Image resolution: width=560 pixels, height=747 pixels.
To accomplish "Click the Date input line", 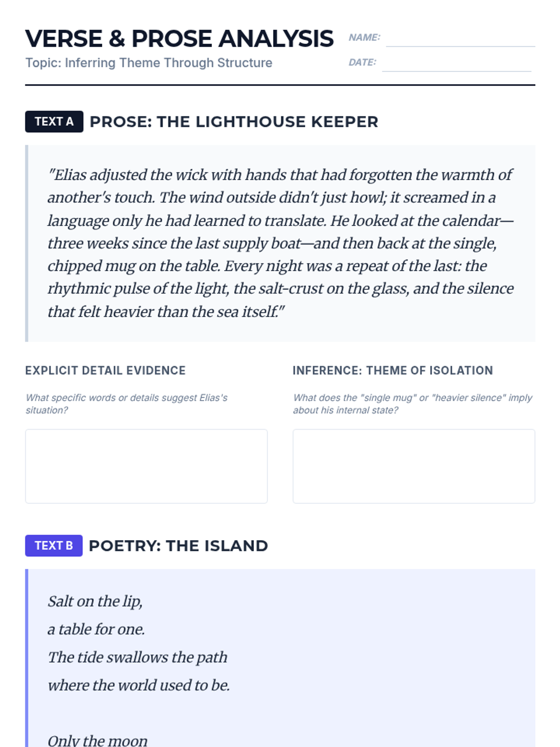I will coord(456,64).
